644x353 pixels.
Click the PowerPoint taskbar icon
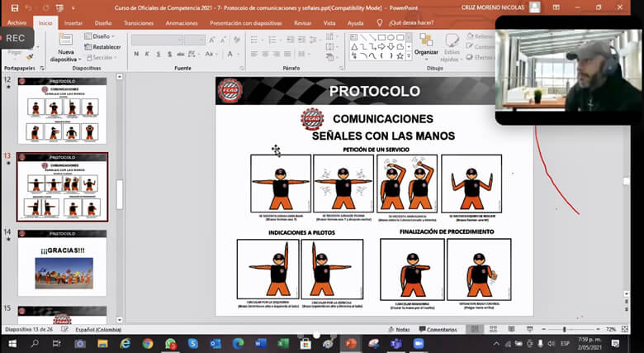(351, 343)
